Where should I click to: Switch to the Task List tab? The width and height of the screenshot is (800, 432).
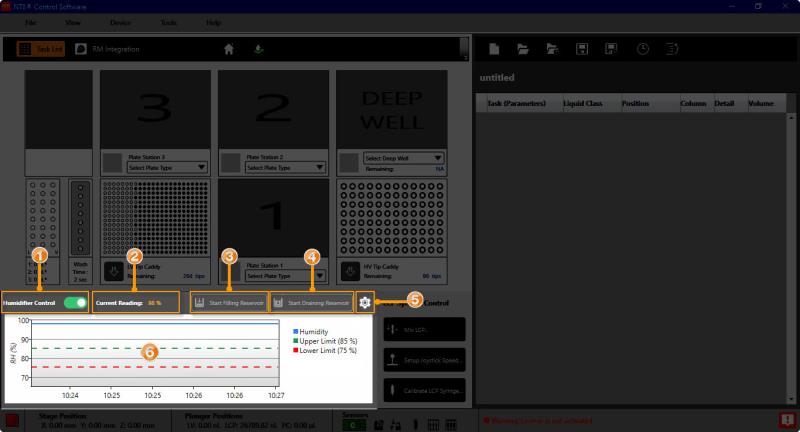[41, 49]
